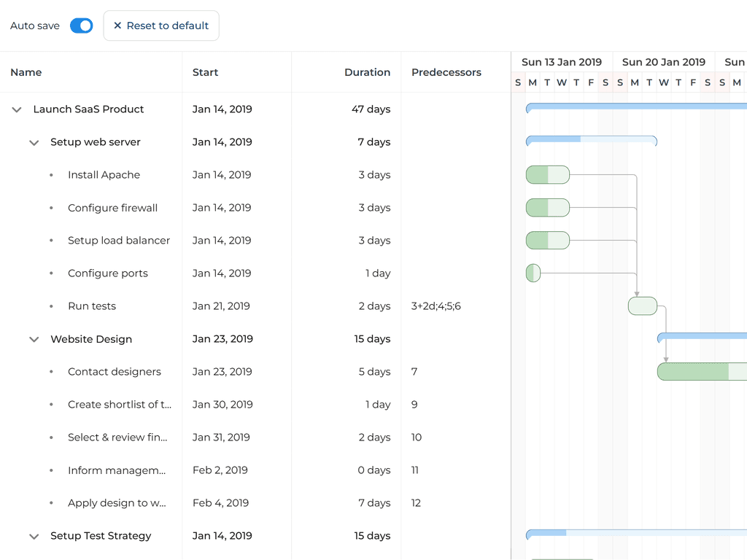This screenshot has height=560, width=747.
Task: Select the Install Apache task bar
Action: (547, 175)
